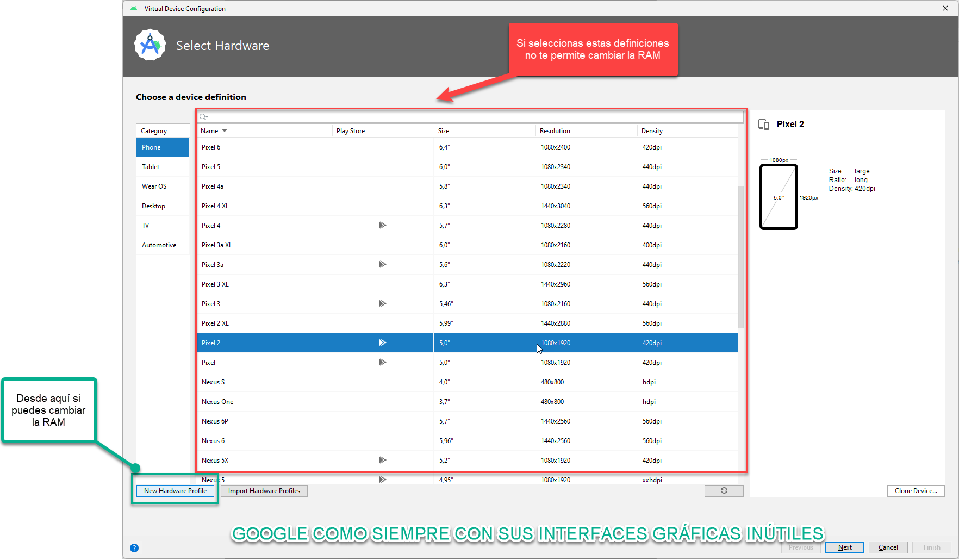Click the device list vertical scrollbar

click(740, 257)
